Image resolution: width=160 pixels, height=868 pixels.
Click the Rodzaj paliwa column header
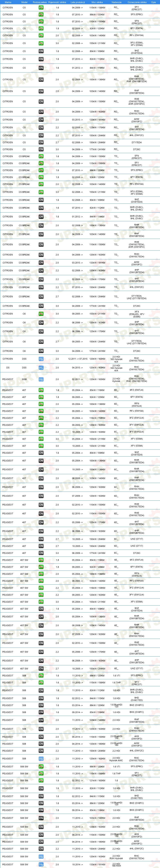coord(40,2)
